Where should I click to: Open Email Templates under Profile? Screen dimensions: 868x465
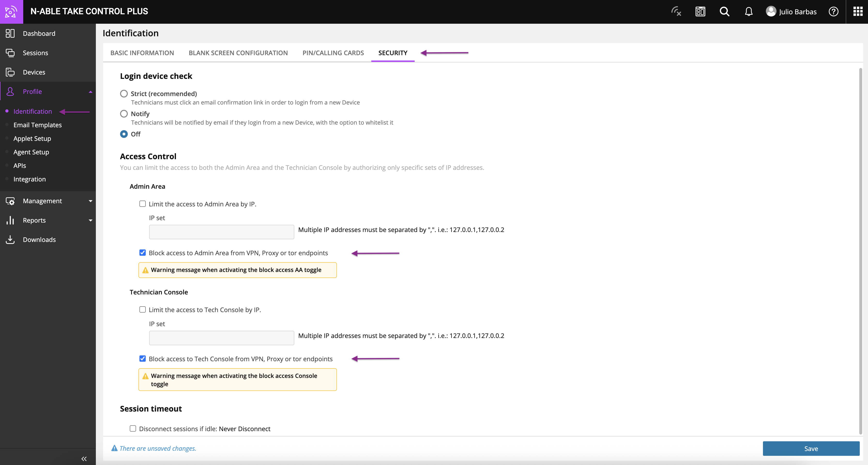38,125
